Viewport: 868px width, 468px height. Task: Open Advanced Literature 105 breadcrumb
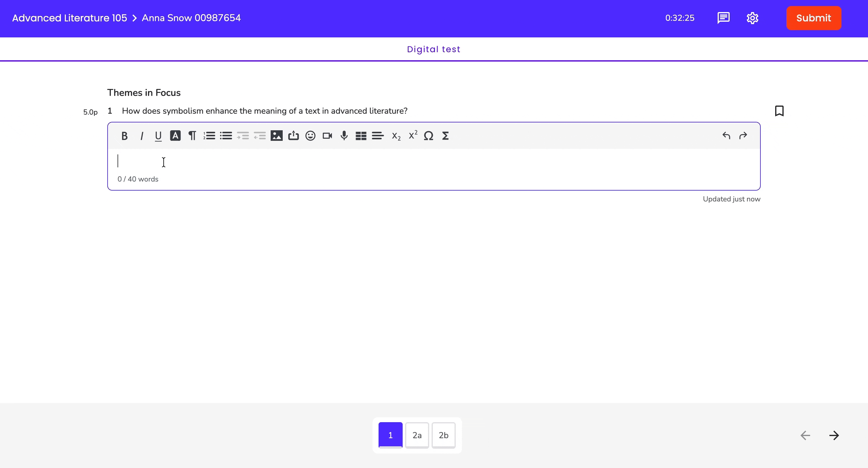[69, 18]
